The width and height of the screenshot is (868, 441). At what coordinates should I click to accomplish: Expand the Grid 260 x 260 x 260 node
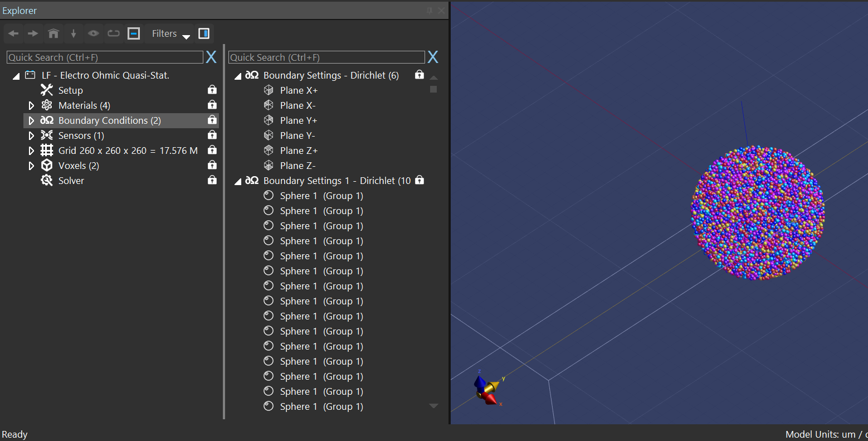click(x=31, y=151)
